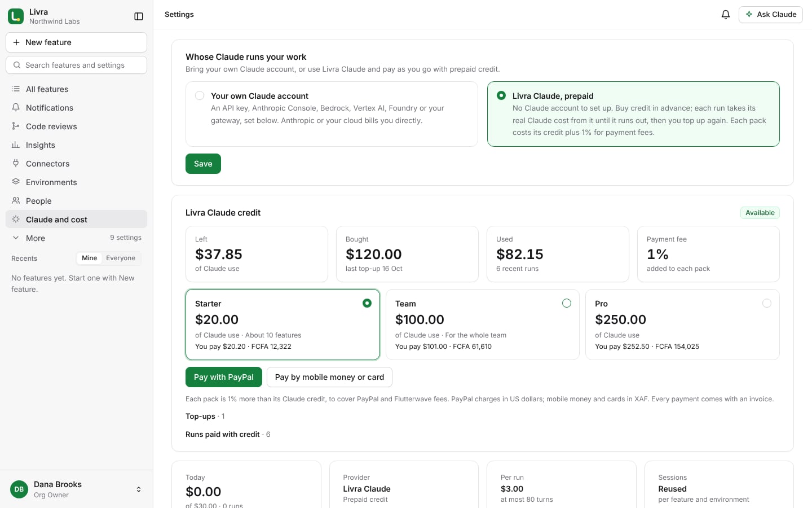Open the Dana Brooks account switcher

76,489
